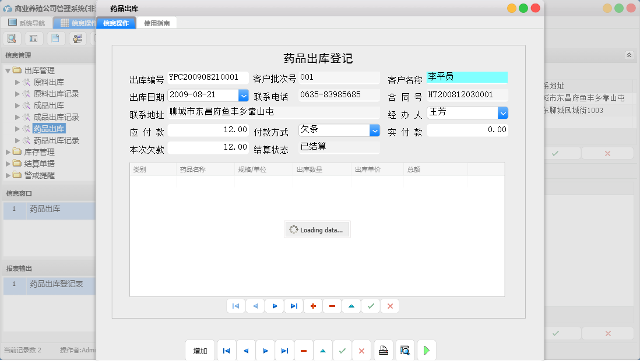Click the 客户名称 input field

466,77
